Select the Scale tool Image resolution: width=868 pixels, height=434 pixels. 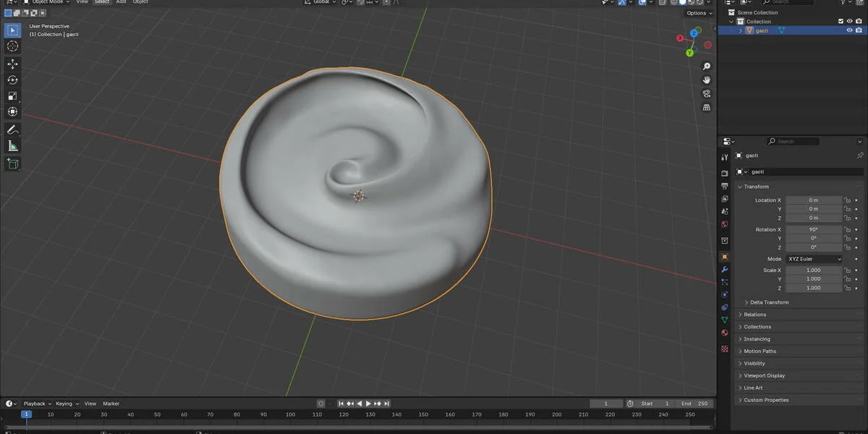12,95
